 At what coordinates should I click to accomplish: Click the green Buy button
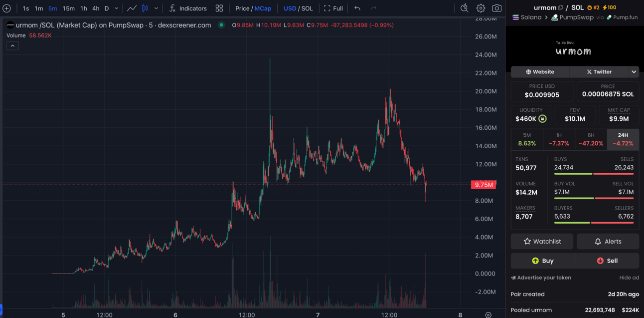pyautogui.click(x=542, y=261)
